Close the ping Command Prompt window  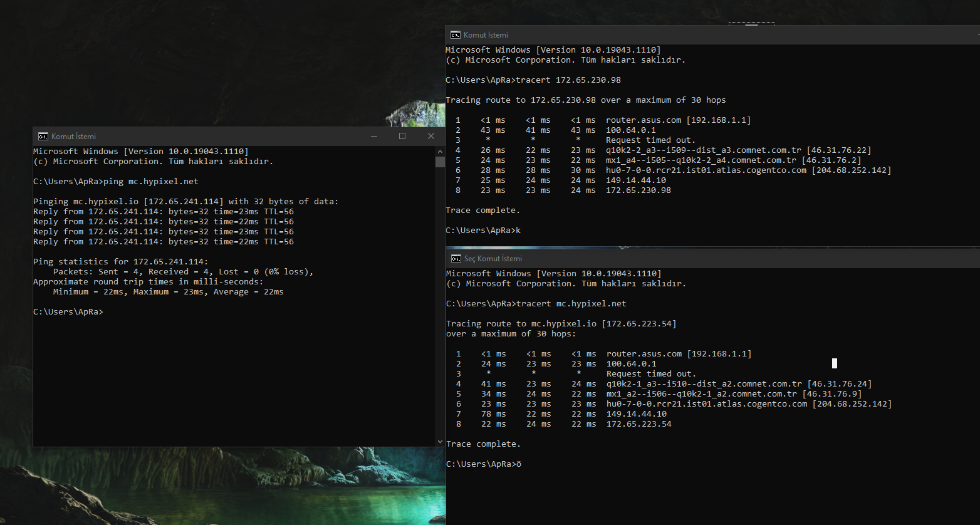click(431, 136)
